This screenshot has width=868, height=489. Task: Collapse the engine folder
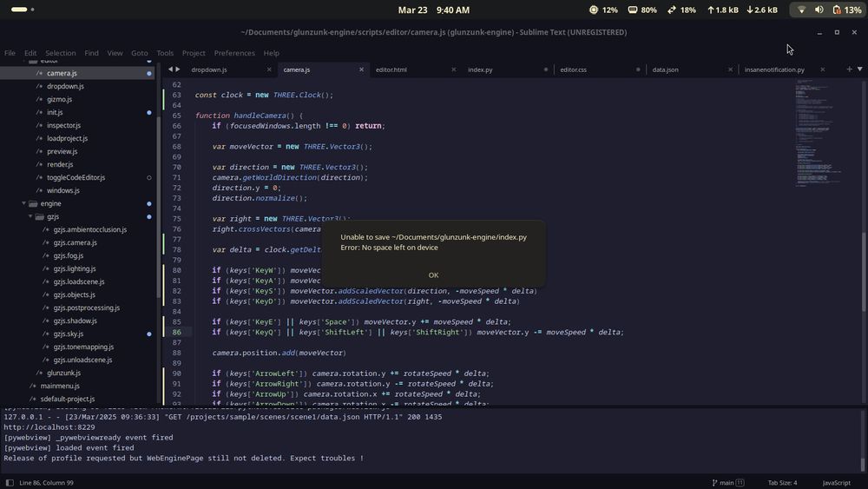point(23,204)
